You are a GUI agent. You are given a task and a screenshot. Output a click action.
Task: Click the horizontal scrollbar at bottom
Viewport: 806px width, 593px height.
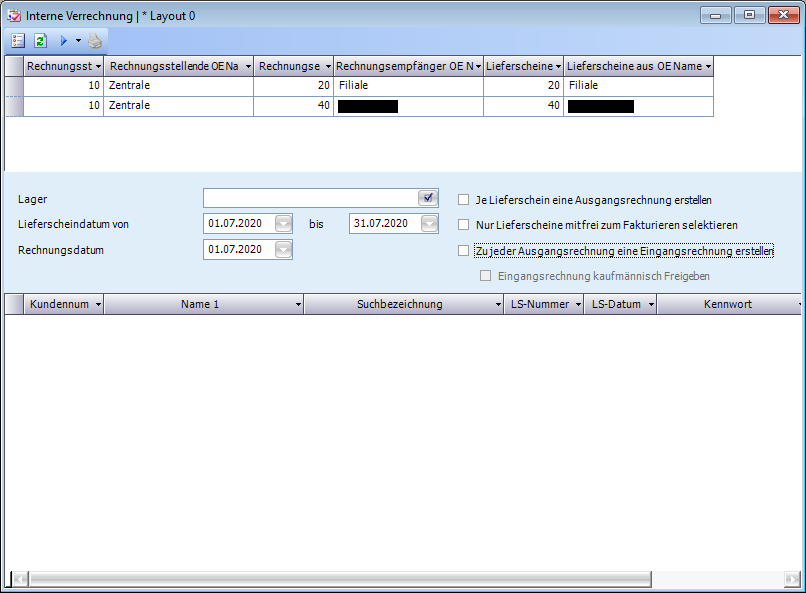(x=400, y=580)
